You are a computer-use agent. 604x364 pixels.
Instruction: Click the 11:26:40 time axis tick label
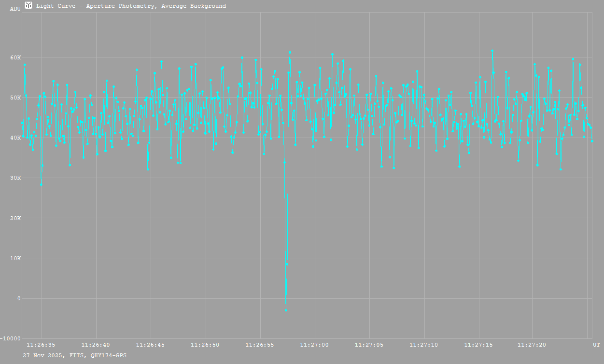pos(96,345)
